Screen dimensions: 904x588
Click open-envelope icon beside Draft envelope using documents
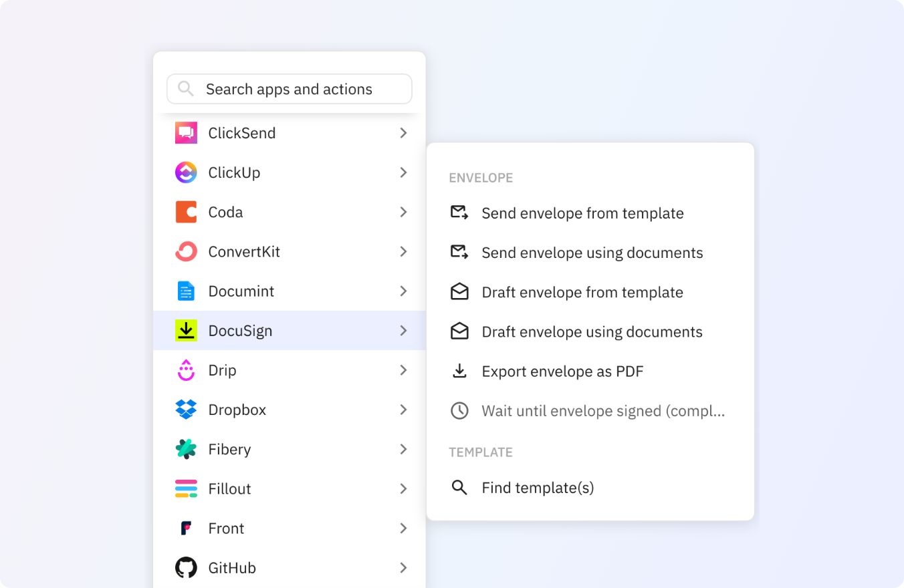[x=459, y=331]
